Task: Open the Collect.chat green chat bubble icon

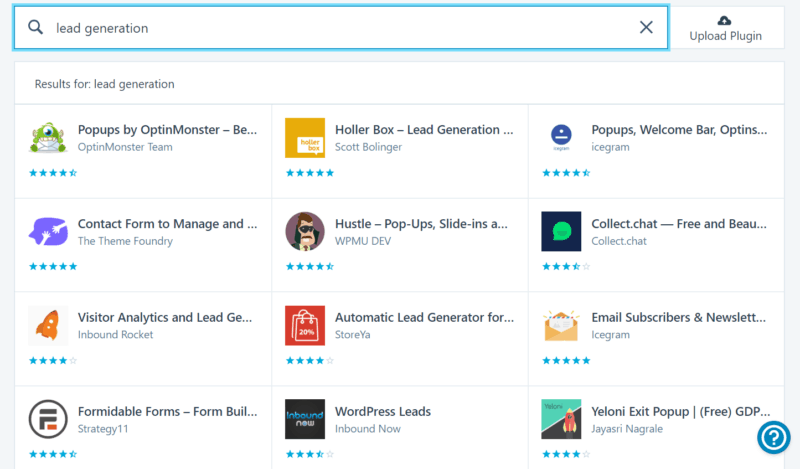Action: coord(561,232)
